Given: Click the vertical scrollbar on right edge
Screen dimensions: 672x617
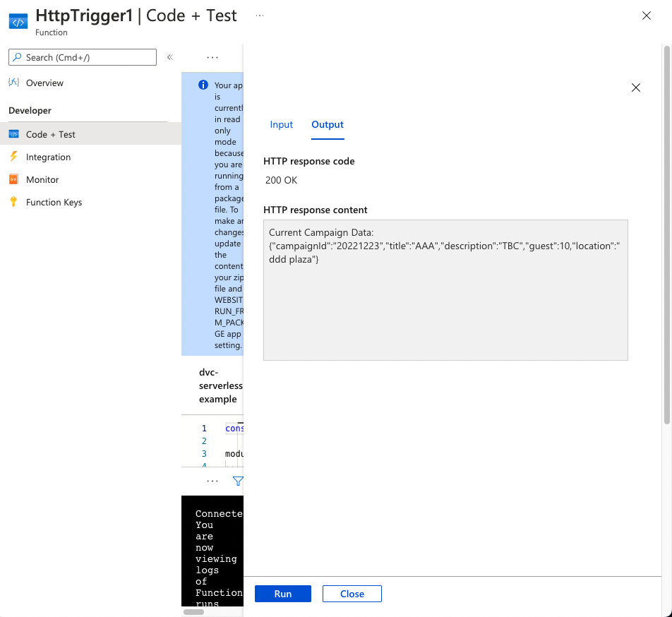Looking at the screenshot, I should [667, 233].
